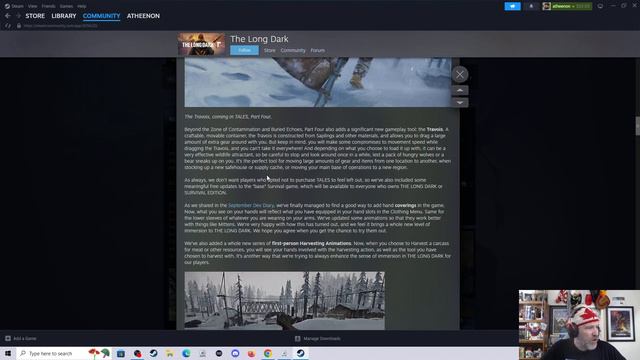Image resolution: width=640 pixels, height=360 pixels.
Task: Click the Travois artwork image
Action: click(318, 82)
